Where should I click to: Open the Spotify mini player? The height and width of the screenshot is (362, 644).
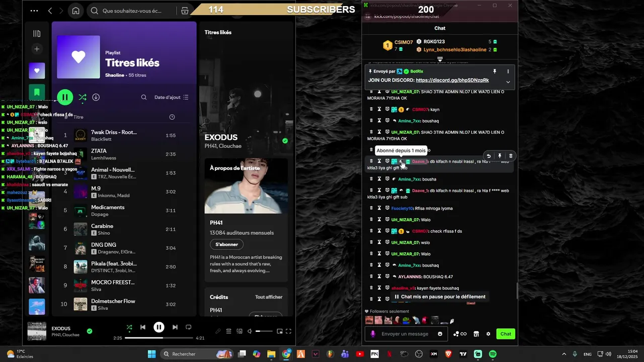click(x=279, y=331)
